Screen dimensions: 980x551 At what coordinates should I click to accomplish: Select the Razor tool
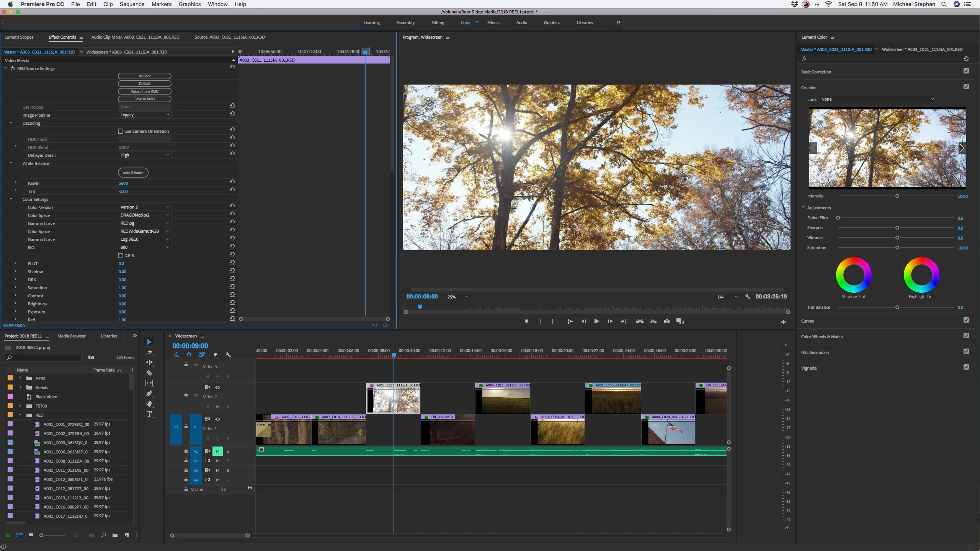click(149, 373)
